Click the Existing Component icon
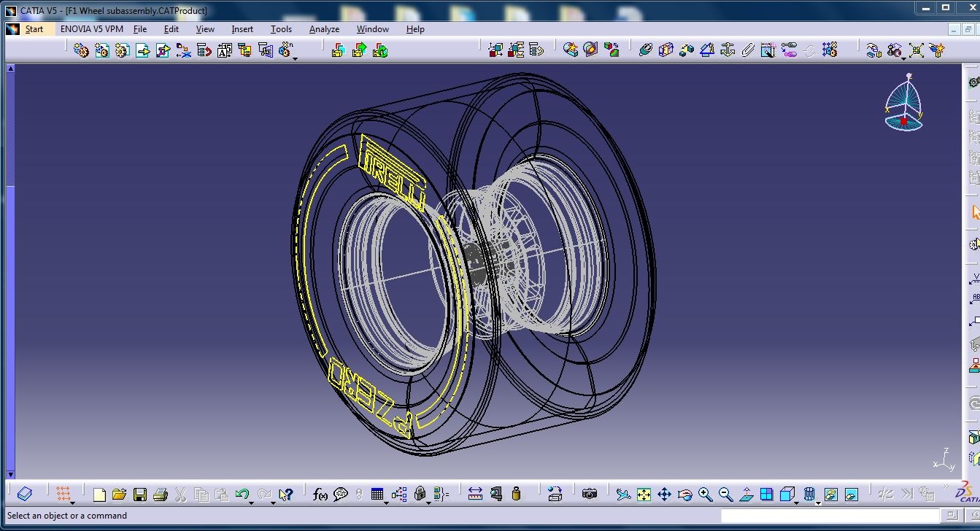Screen dimensions: 980x531 [142, 50]
